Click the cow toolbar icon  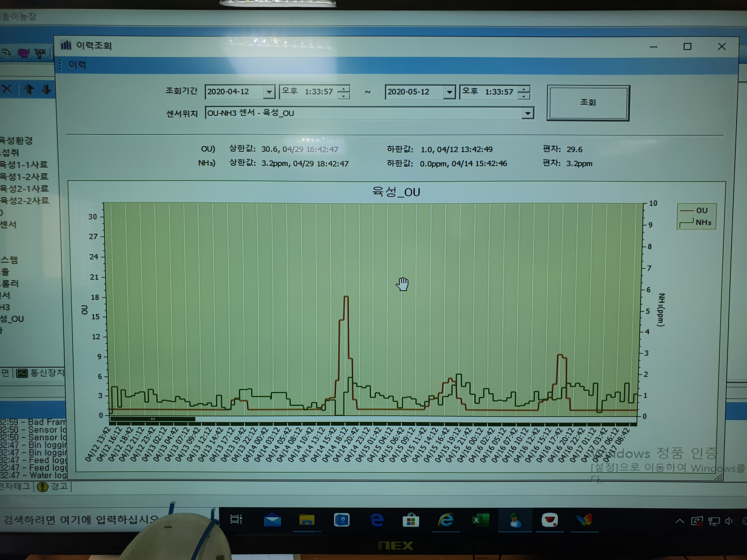point(40,53)
